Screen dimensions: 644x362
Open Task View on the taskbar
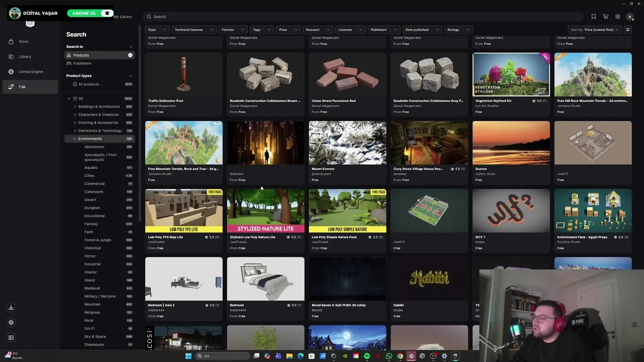tap(256, 356)
